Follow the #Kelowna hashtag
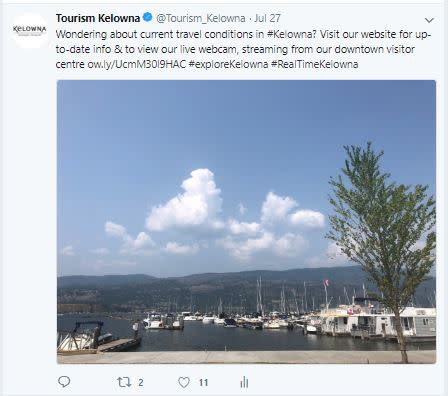Image resolution: width=448 pixels, height=396 pixels. point(289,34)
